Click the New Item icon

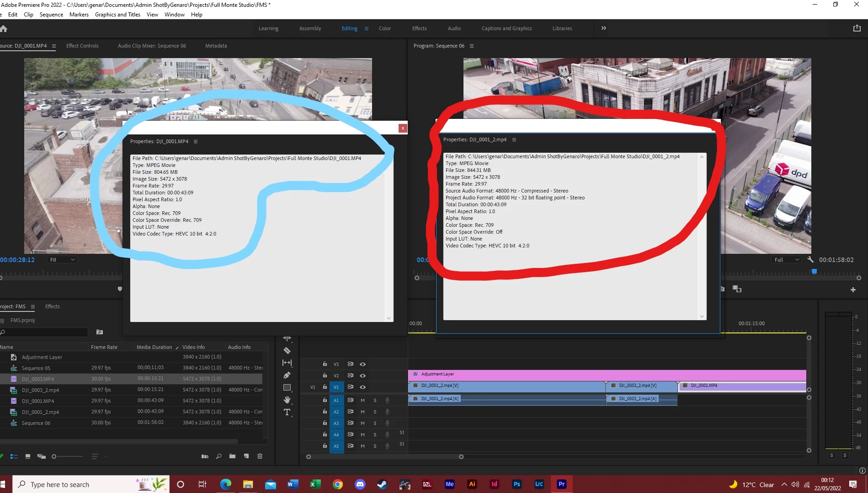(x=246, y=456)
